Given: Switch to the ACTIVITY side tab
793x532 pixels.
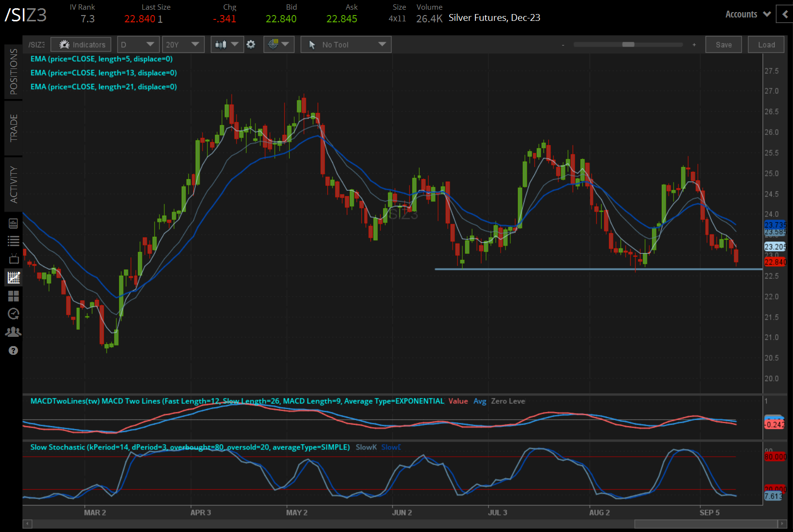Looking at the screenshot, I should coord(14,184).
